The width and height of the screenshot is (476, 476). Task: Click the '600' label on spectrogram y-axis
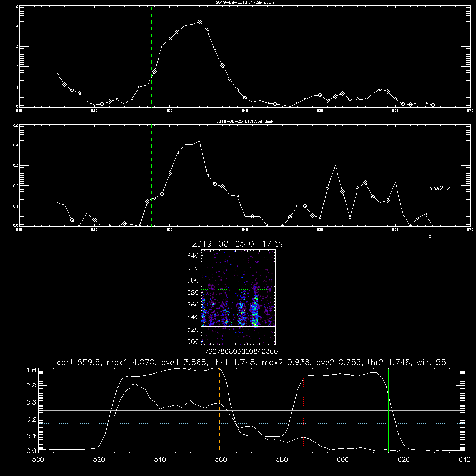193,280
